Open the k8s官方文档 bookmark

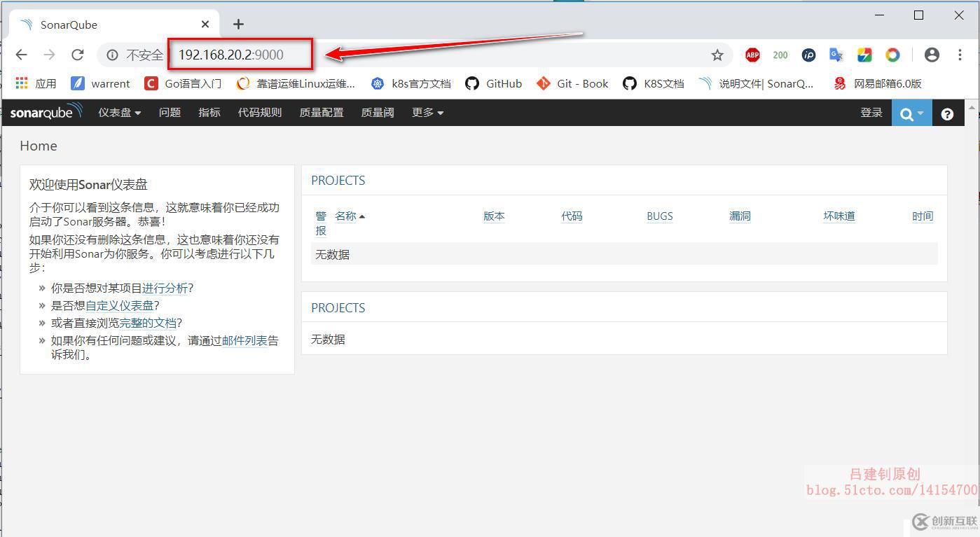coord(410,83)
